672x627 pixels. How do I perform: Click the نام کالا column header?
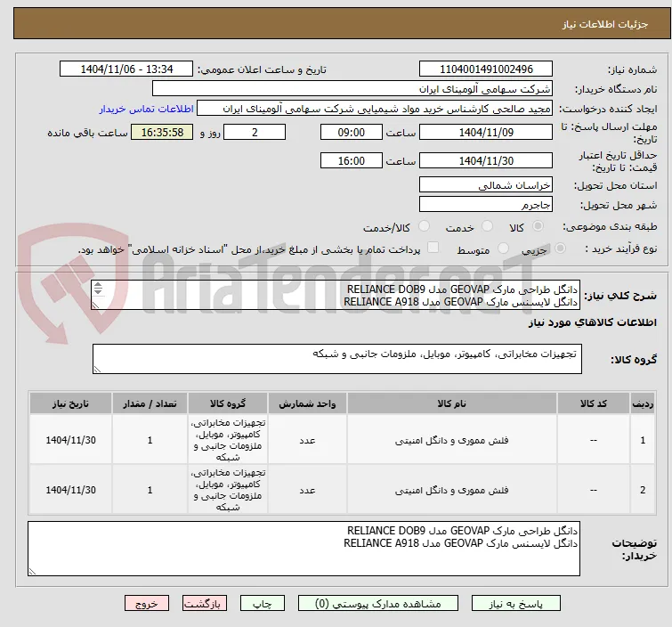452,403
